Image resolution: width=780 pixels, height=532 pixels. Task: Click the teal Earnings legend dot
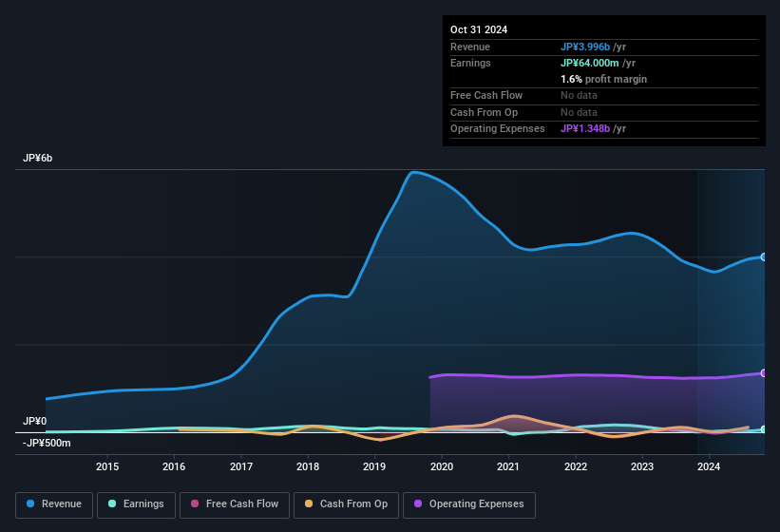pyautogui.click(x=113, y=504)
